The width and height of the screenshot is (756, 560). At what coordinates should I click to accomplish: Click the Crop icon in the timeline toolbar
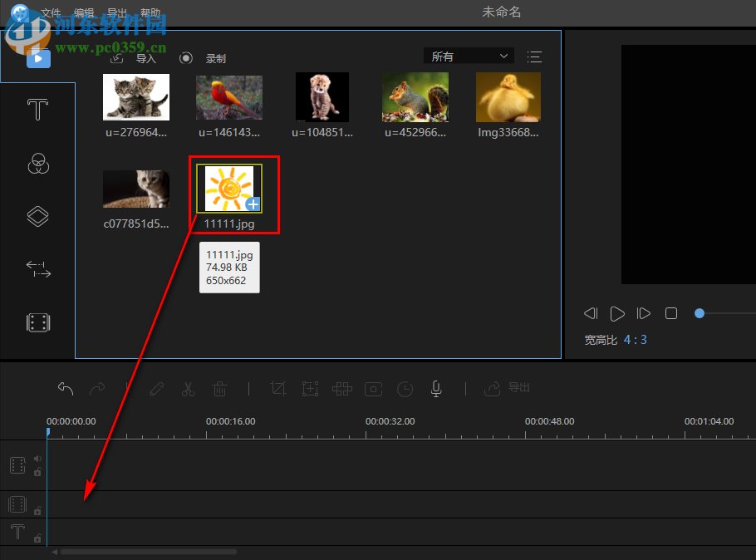click(x=278, y=389)
